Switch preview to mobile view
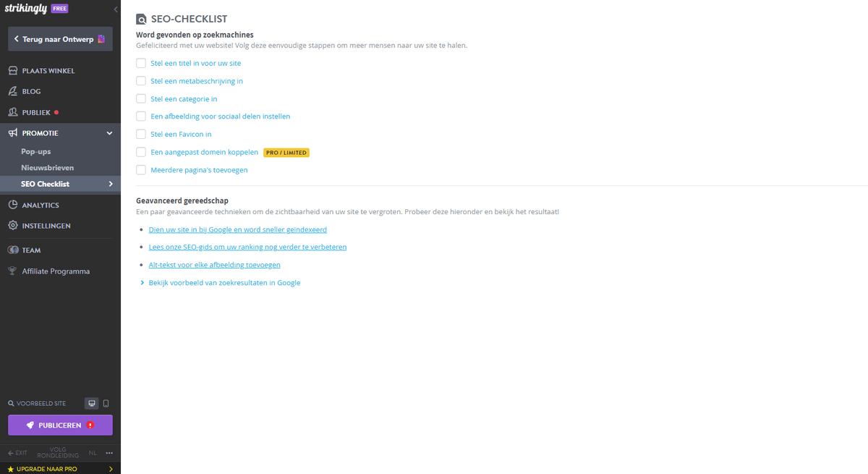Image resolution: width=868 pixels, height=474 pixels. pos(106,403)
